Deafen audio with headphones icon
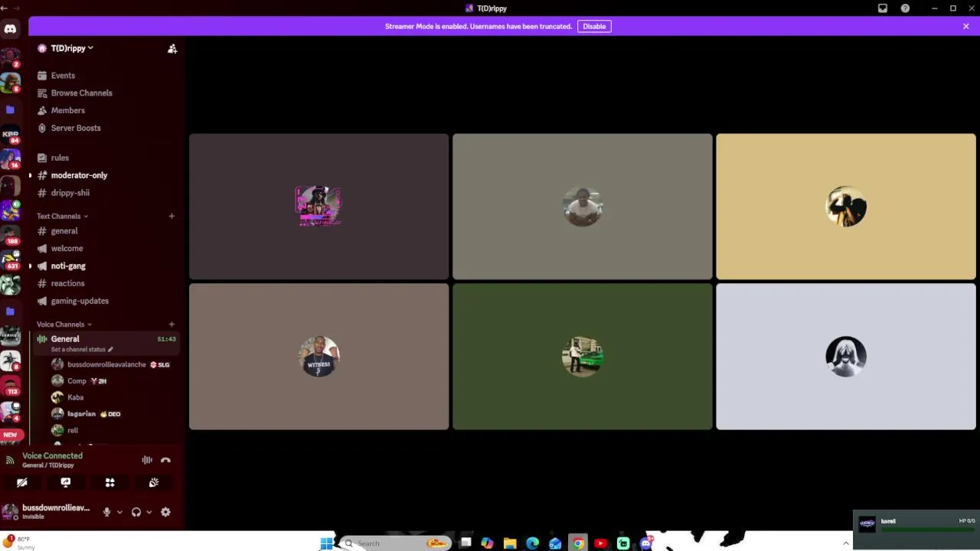 pyautogui.click(x=136, y=512)
